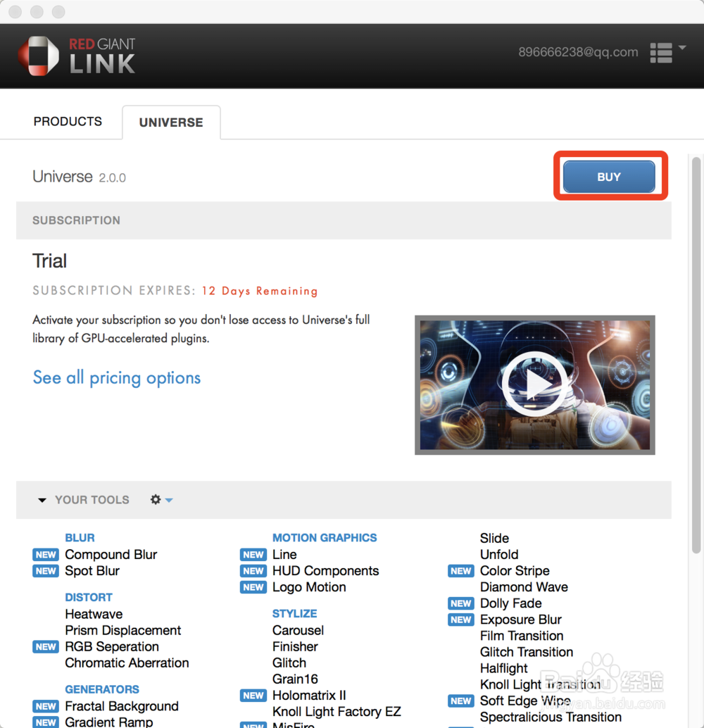Select Color Stripe transition
The height and width of the screenshot is (728, 704).
pos(515,570)
